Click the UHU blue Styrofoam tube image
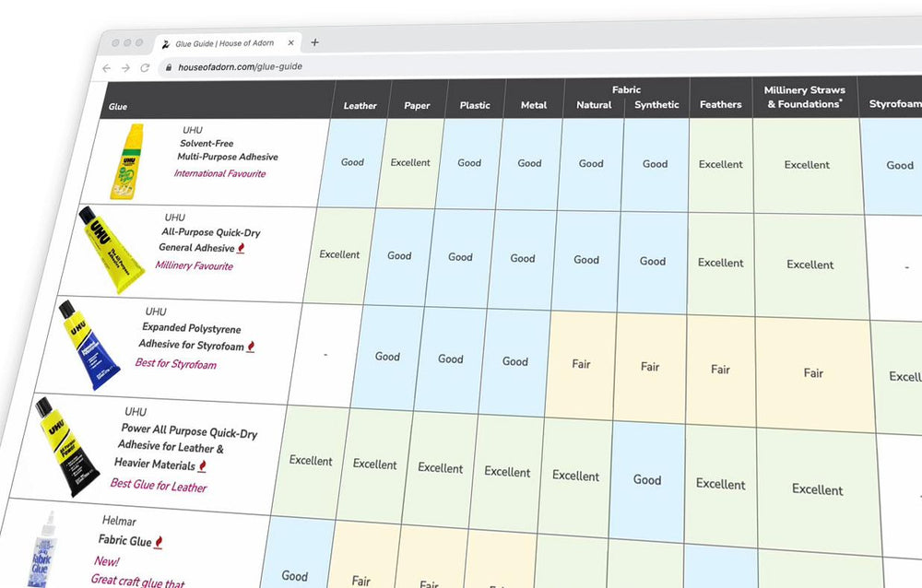This screenshot has height=588, width=922. (89, 346)
